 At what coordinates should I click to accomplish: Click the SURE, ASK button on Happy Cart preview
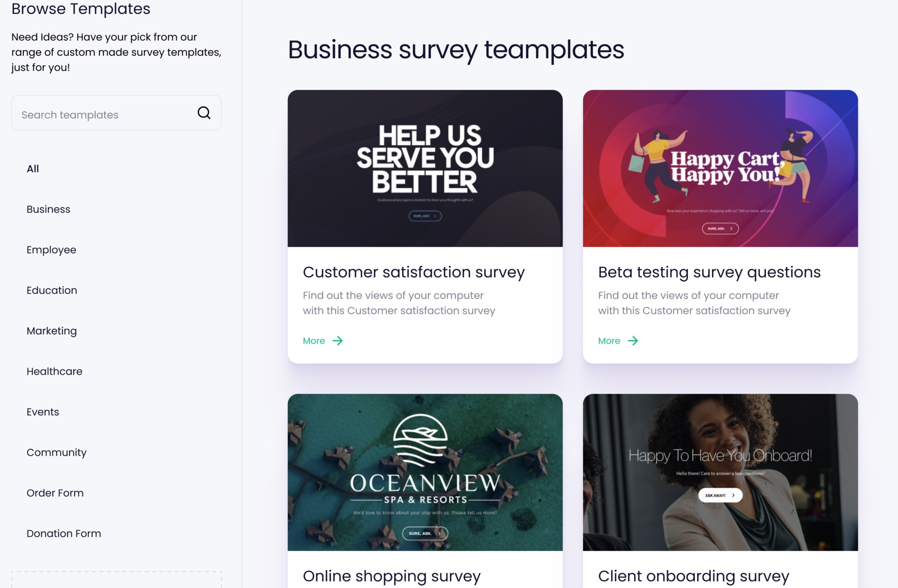point(720,228)
